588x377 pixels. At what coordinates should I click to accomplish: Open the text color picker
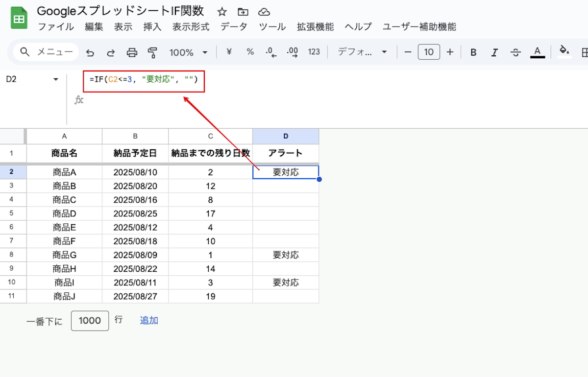538,52
